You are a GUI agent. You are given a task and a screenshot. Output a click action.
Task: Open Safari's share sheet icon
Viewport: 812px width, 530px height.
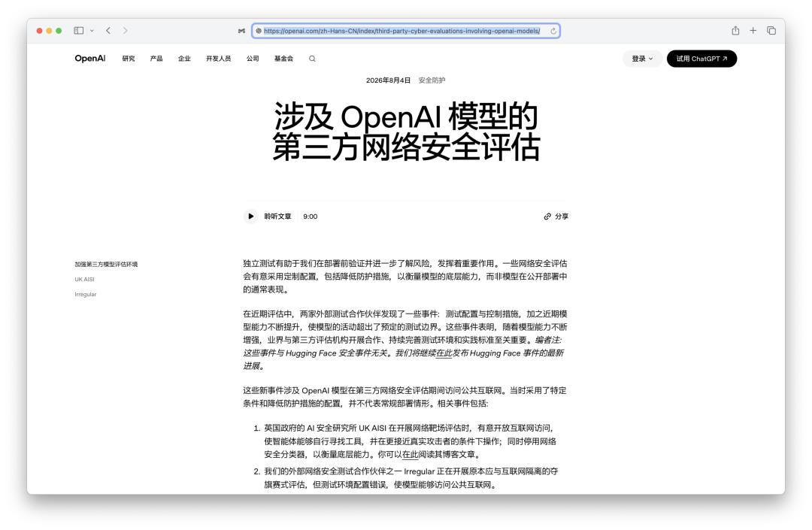(735, 31)
